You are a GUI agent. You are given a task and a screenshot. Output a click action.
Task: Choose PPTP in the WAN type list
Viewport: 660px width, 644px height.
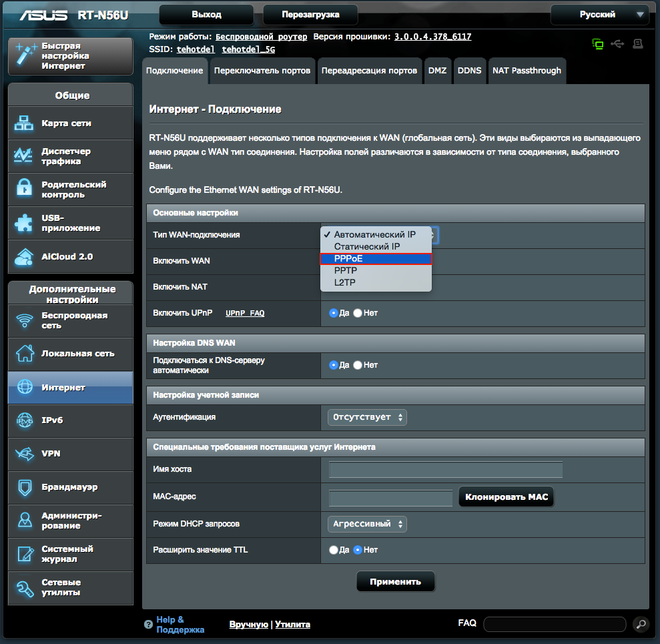pos(376,270)
